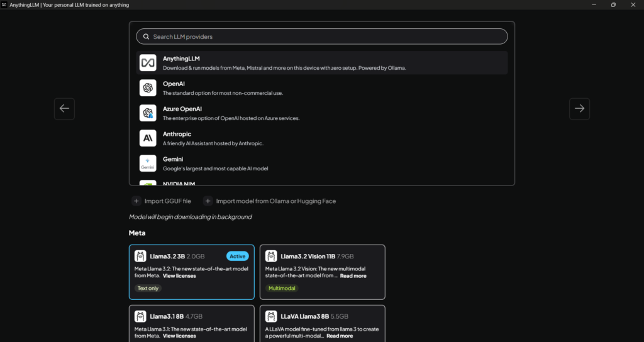Viewport: 644px width, 342px height.
Task: Click the Meta section heading
Action: [x=137, y=233]
